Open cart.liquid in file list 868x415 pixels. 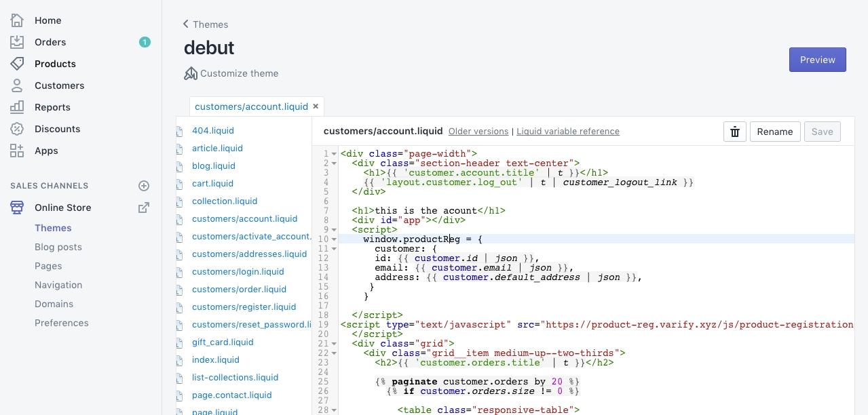coord(212,183)
